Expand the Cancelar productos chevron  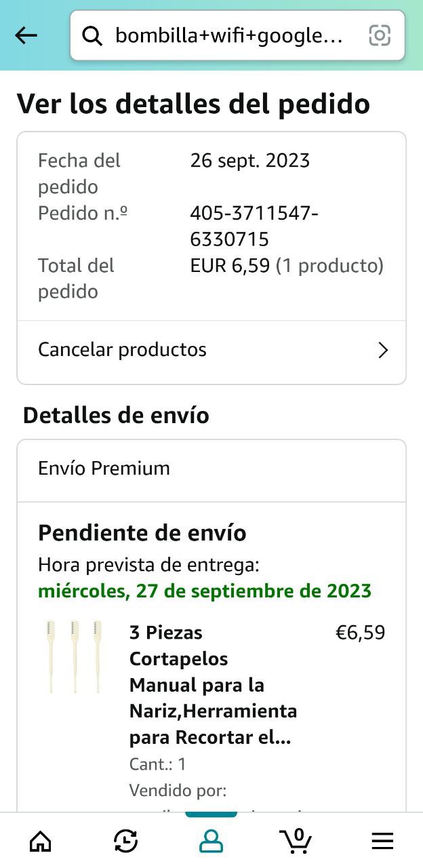pos(383,350)
